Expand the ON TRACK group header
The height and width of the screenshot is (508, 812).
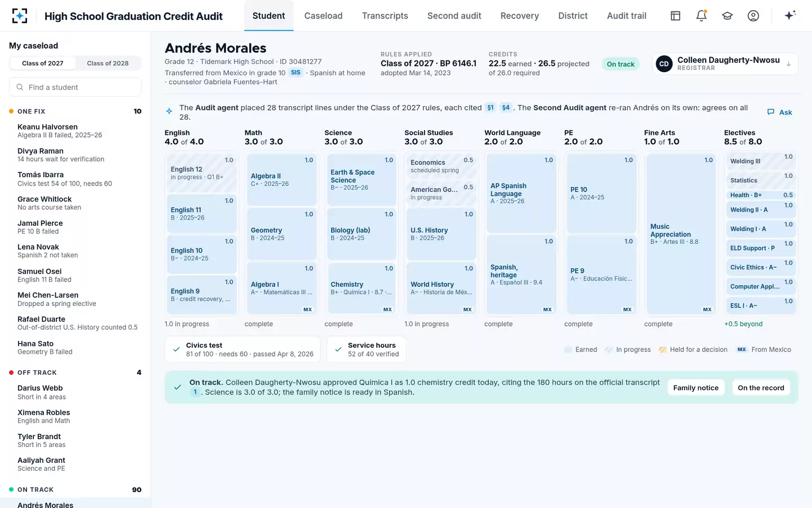75,489
